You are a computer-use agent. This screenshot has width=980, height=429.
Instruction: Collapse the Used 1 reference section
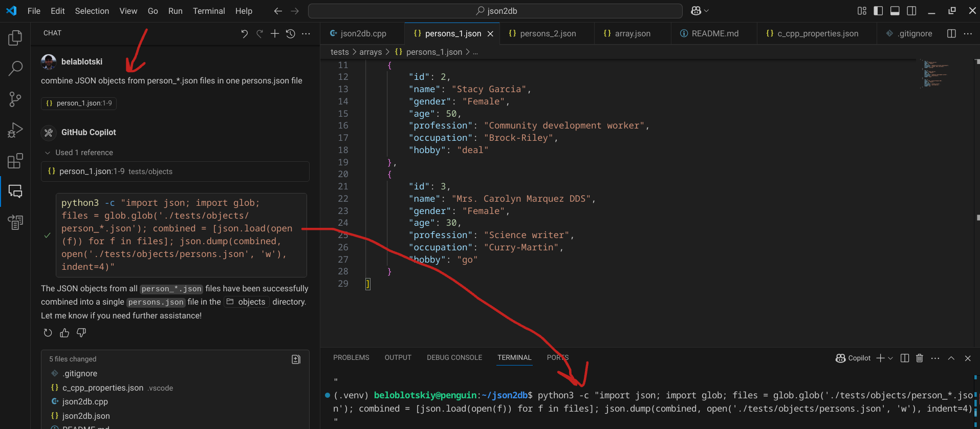[79, 153]
